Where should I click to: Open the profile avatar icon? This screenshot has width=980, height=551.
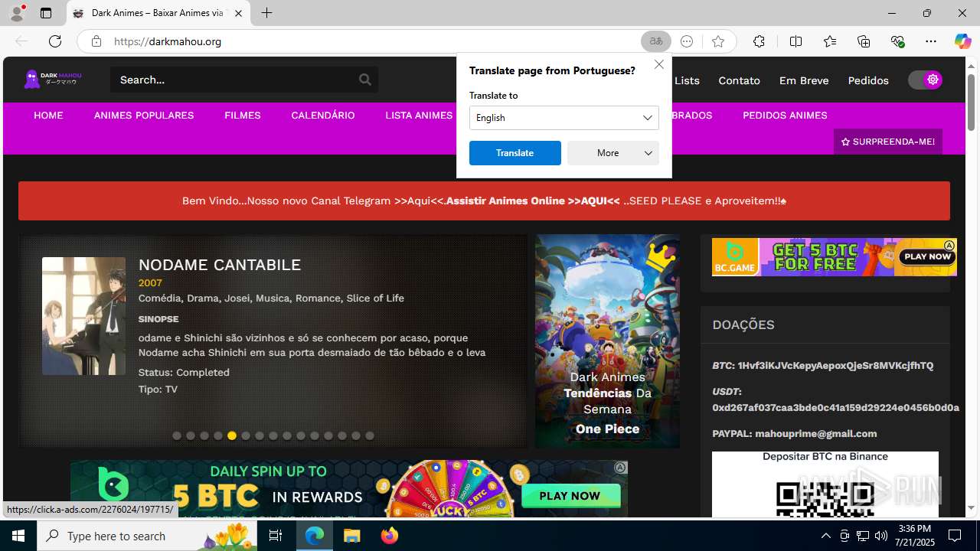pos(17,13)
